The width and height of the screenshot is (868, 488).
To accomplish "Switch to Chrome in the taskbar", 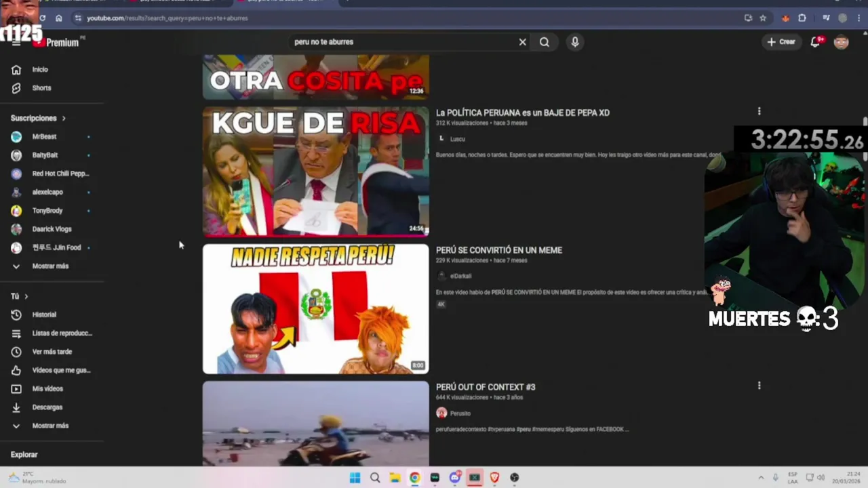I will pos(414,478).
